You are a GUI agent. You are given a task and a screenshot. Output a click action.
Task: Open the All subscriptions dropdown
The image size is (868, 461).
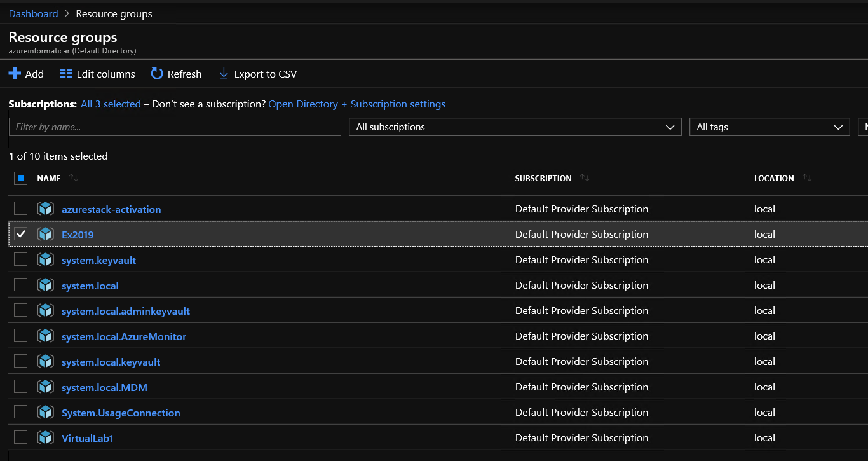click(515, 127)
